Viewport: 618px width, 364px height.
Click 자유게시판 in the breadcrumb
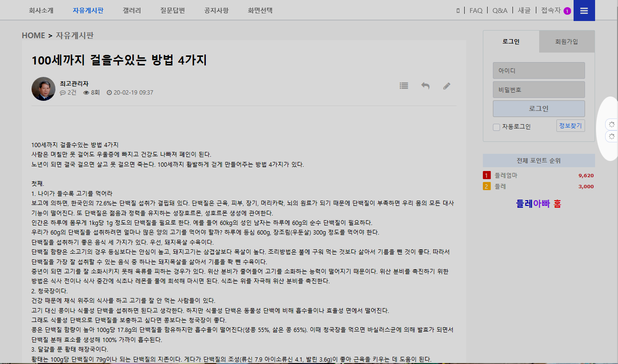[75, 35]
